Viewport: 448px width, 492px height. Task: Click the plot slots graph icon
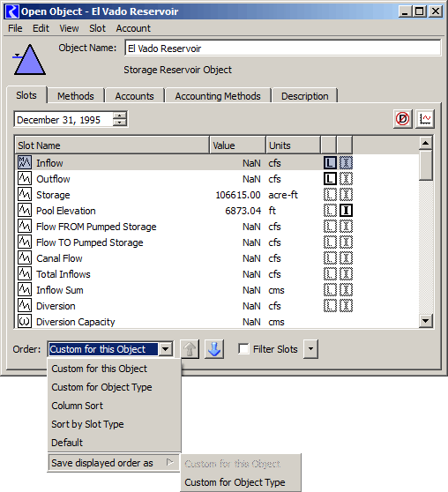click(425, 119)
